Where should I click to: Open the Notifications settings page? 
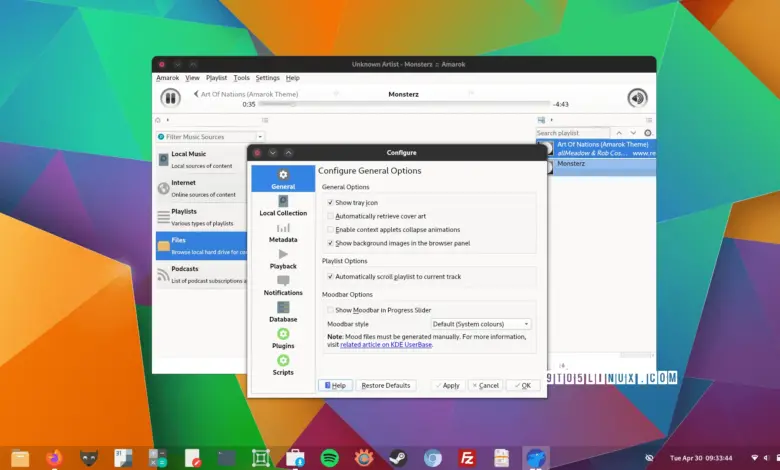[283, 286]
